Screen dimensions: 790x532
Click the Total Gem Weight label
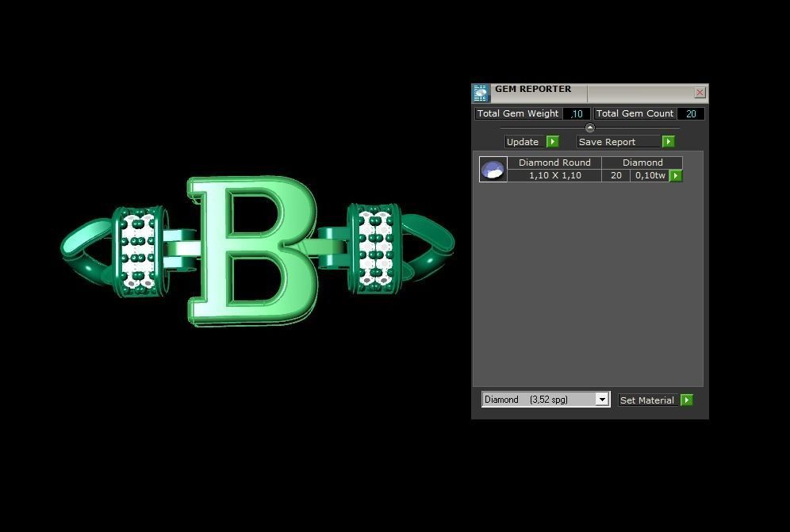click(518, 114)
